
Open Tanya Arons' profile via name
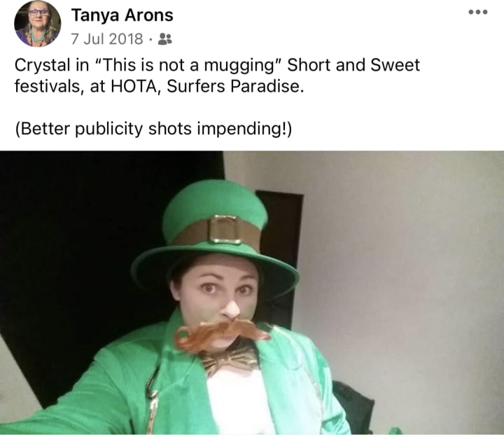(122, 15)
